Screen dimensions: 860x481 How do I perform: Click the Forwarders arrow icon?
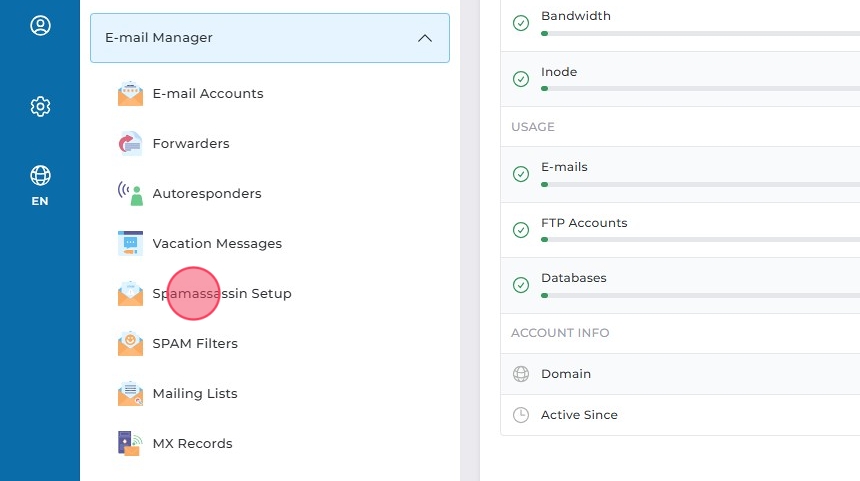(130, 144)
